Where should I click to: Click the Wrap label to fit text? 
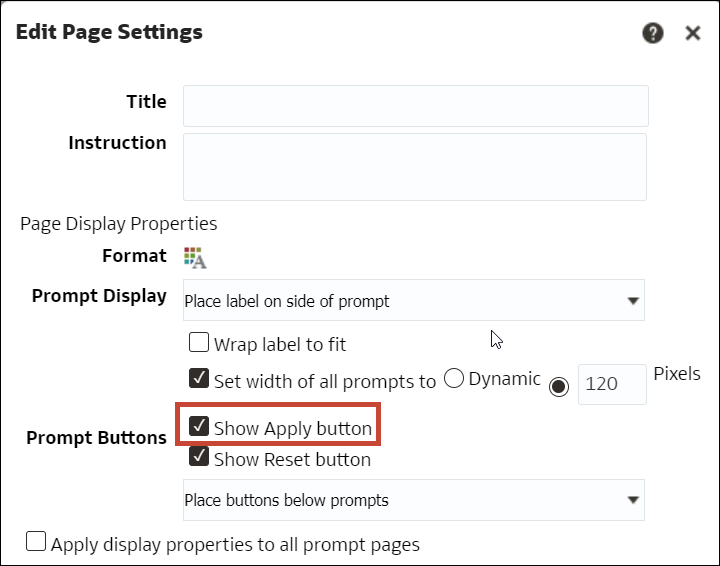(x=280, y=345)
